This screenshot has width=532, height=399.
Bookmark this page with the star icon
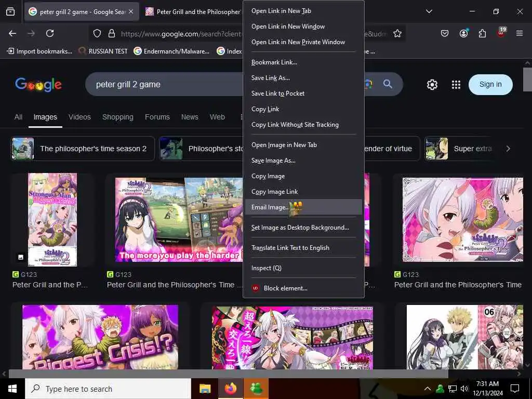pyautogui.click(x=397, y=33)
